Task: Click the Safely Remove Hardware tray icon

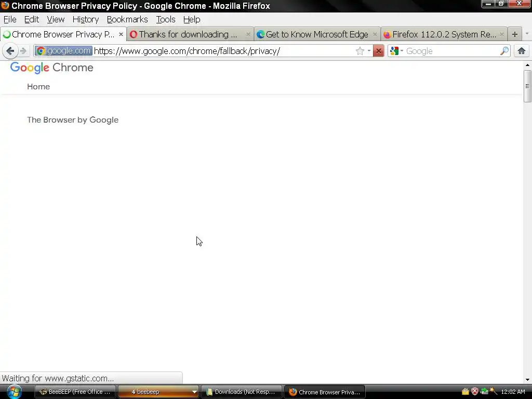Action: (x=484, y=392)
